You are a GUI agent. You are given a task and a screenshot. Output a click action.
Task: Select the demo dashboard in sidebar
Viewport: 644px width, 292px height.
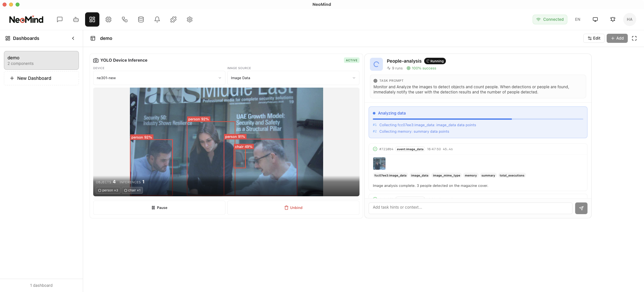pyautogui.click(x=41, y=60)
